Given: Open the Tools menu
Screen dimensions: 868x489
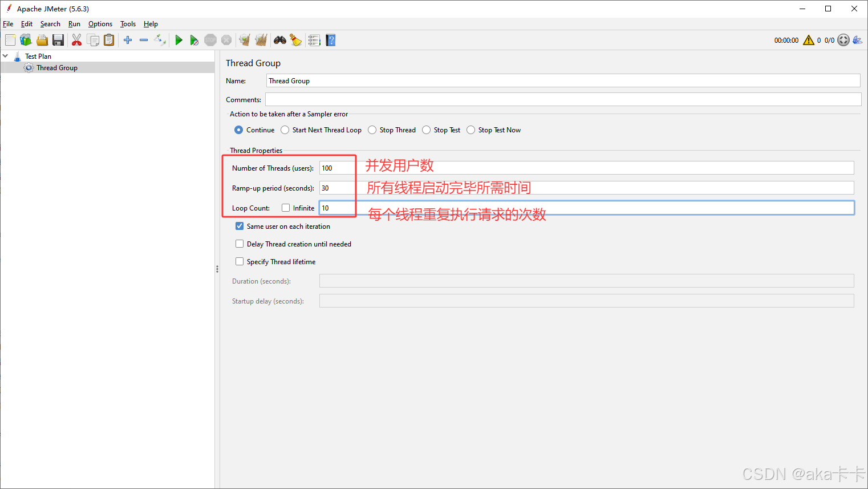Looking at the screenshot, I should pyautogui.click(x=128, y=24).
